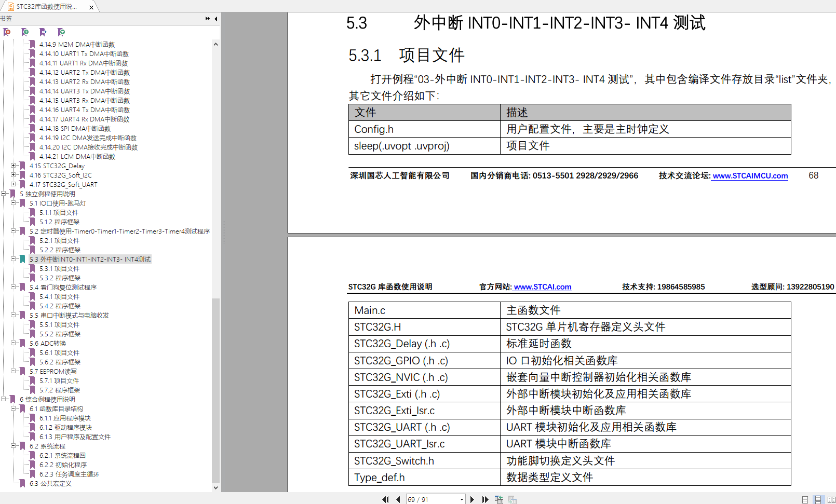Click the STC32G_Exti_Isr.c table cell

click(x=424, y=411)
